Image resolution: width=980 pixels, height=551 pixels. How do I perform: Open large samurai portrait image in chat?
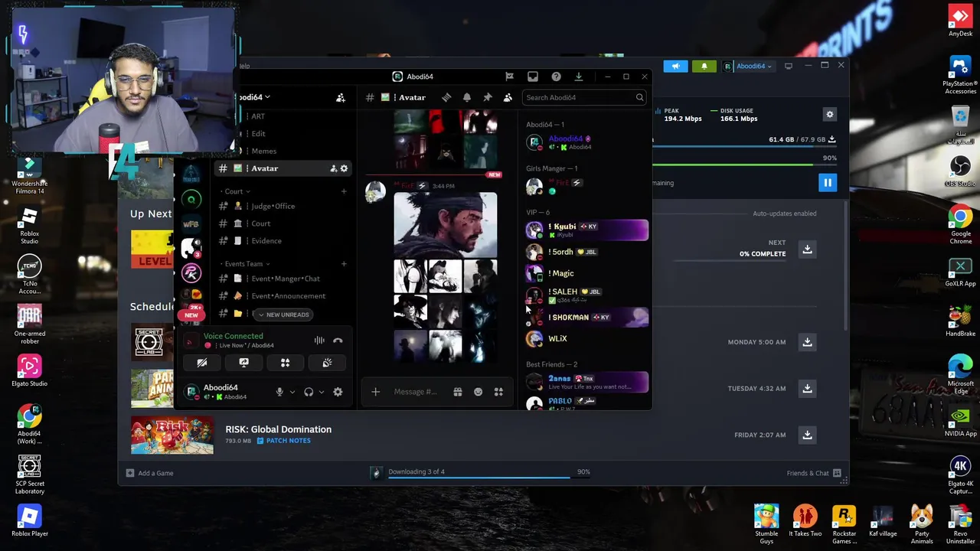(445, 225)
